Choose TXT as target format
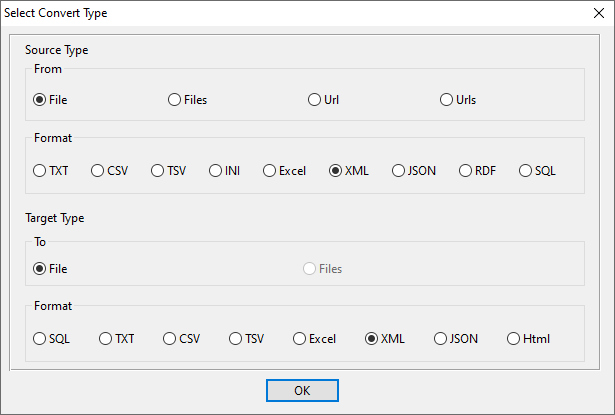615x415 pixels. (x=106, y=339)
